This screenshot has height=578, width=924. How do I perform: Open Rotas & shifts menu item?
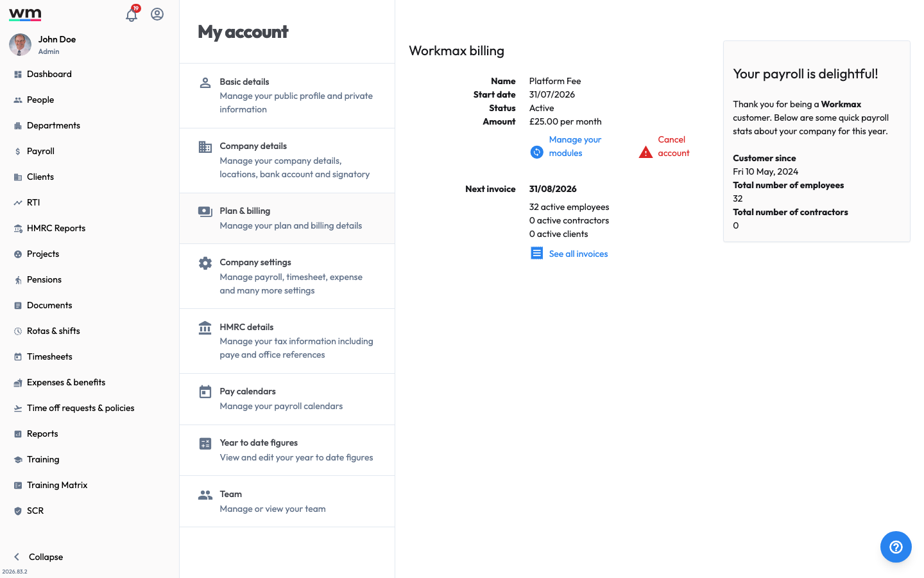[53, 331]
